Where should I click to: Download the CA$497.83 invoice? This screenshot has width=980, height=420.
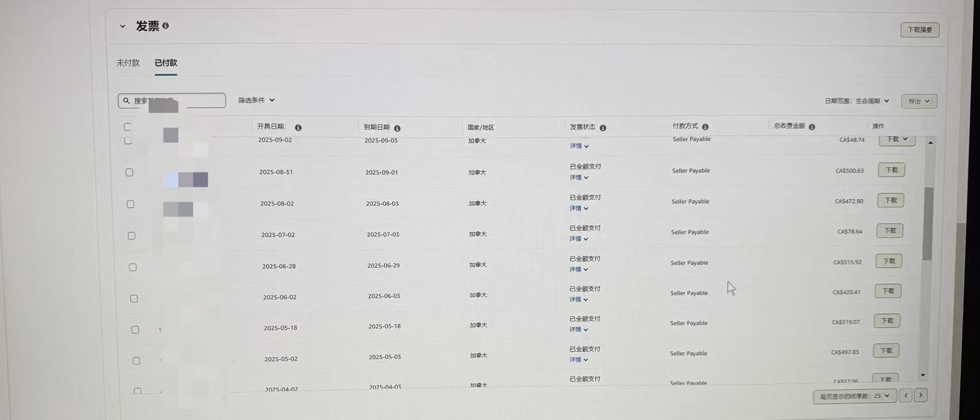pos(886,351)
